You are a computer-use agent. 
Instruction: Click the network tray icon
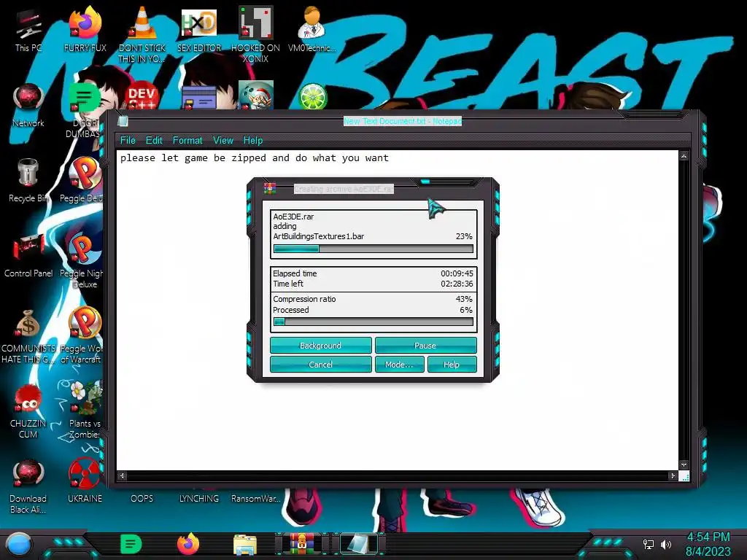(649, 544)
